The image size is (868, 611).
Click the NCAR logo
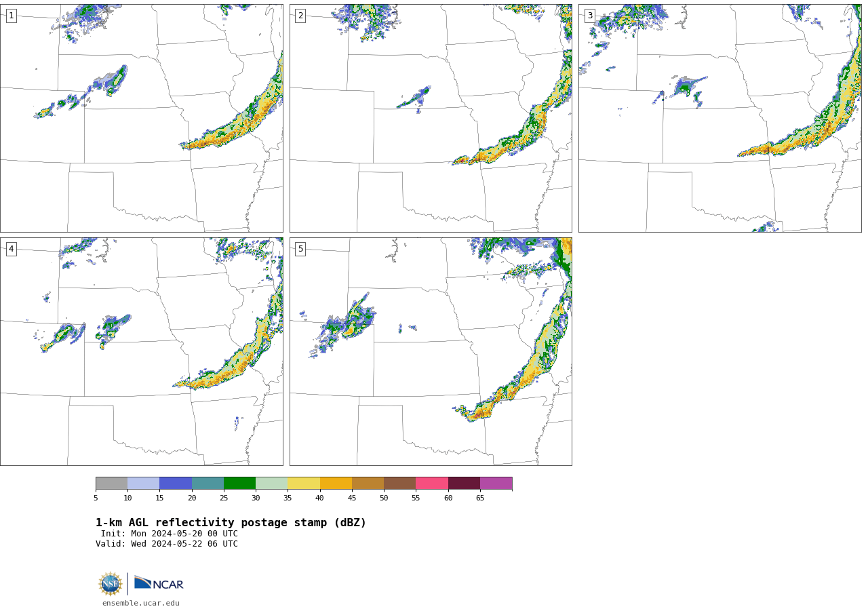159,583
